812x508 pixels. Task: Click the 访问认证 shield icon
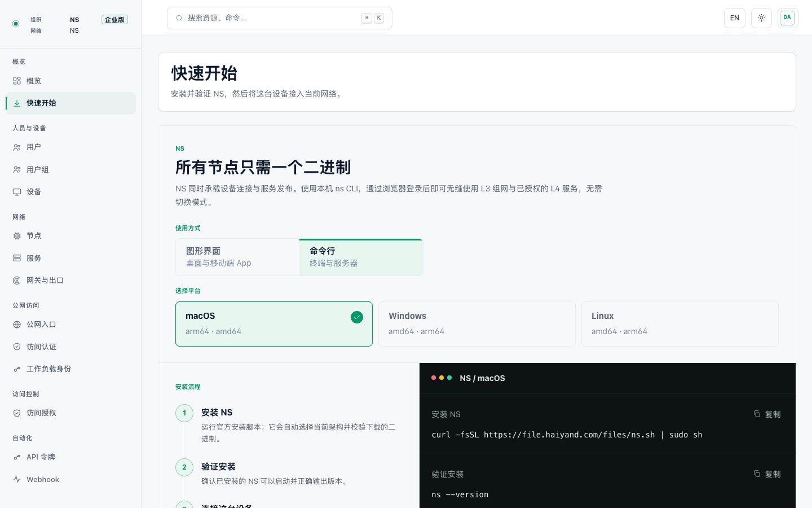click(x=17, y=347)
